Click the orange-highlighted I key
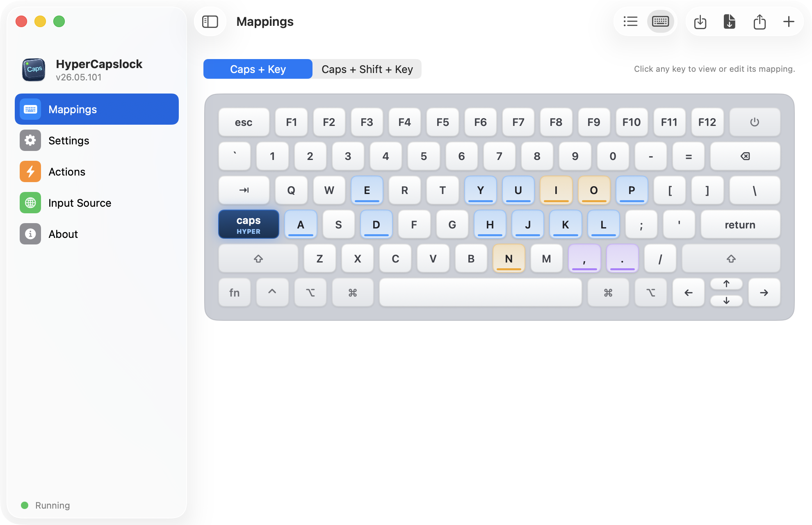Viewport: 812px width, 525px height. 556,190
